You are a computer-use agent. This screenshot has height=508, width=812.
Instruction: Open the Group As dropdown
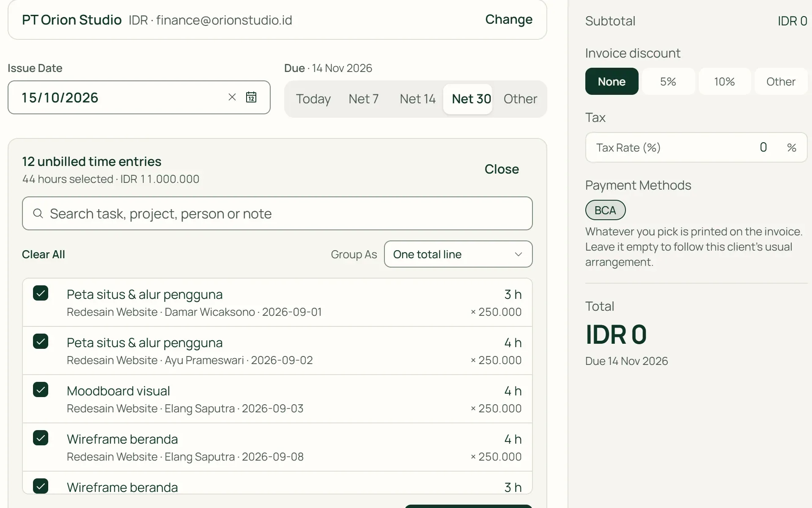coord(458,254)
